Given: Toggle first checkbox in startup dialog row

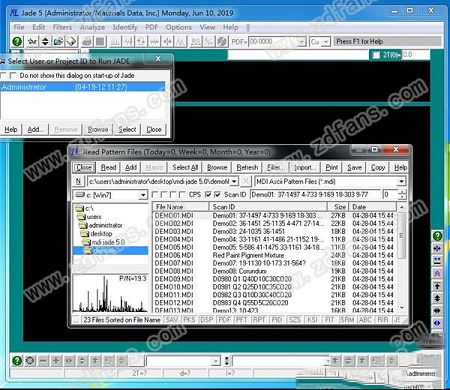Looking at the screenshot, I should [3, 75].
